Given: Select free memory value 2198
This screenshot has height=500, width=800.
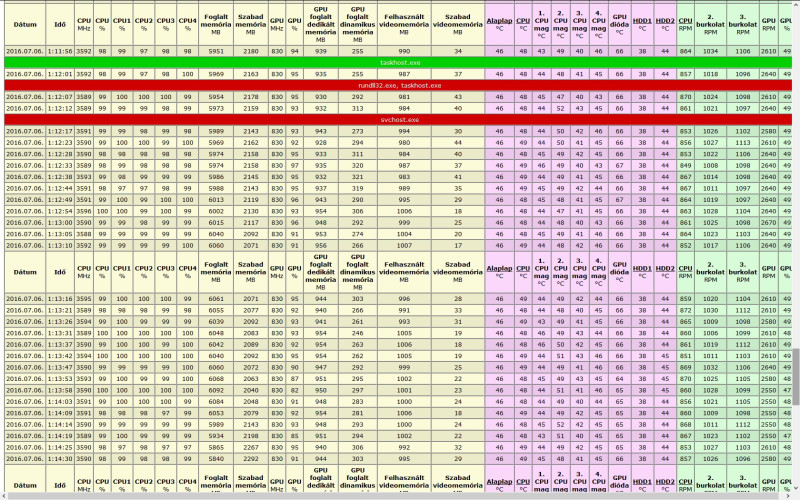Looking at the screenshot, I should coord(251,436).
